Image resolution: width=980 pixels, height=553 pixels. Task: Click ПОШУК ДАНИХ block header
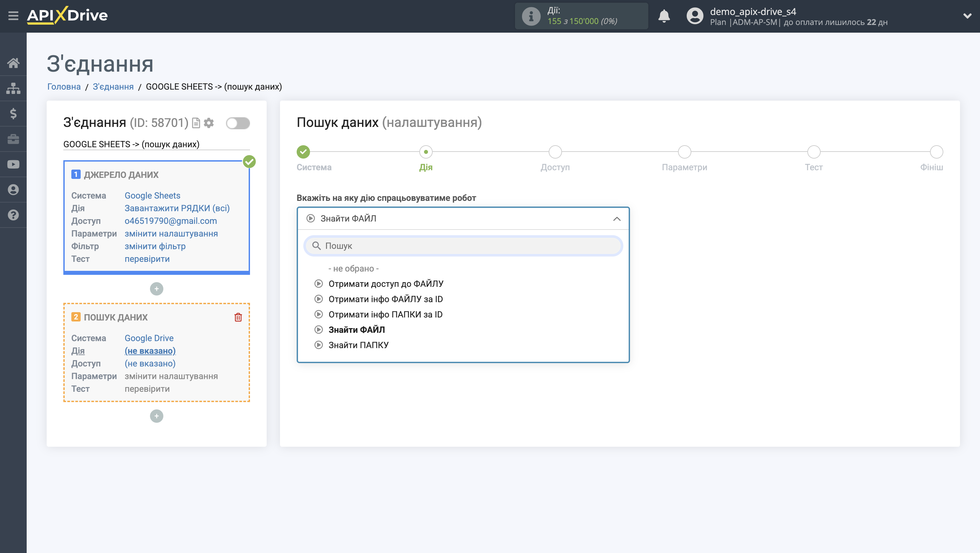point(116,317)
